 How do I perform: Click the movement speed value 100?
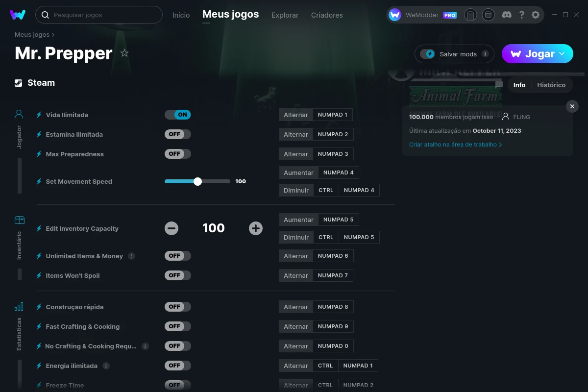[241, 181]
